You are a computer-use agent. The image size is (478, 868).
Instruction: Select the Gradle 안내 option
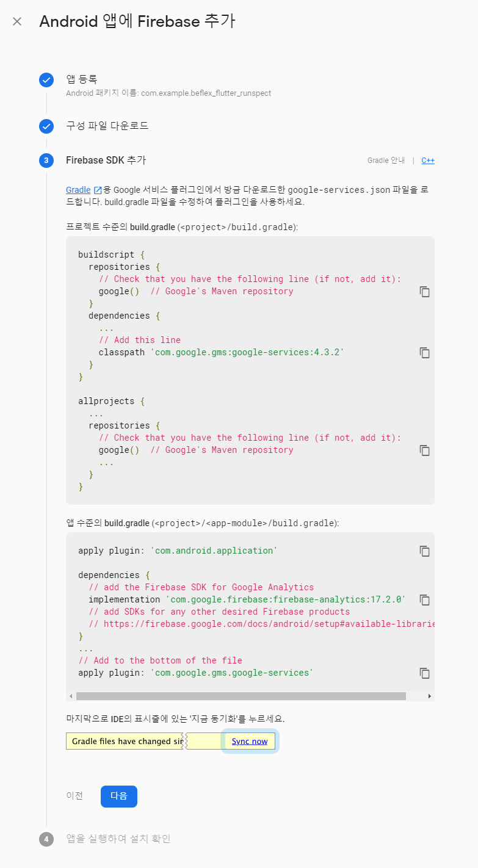[386, 161]
